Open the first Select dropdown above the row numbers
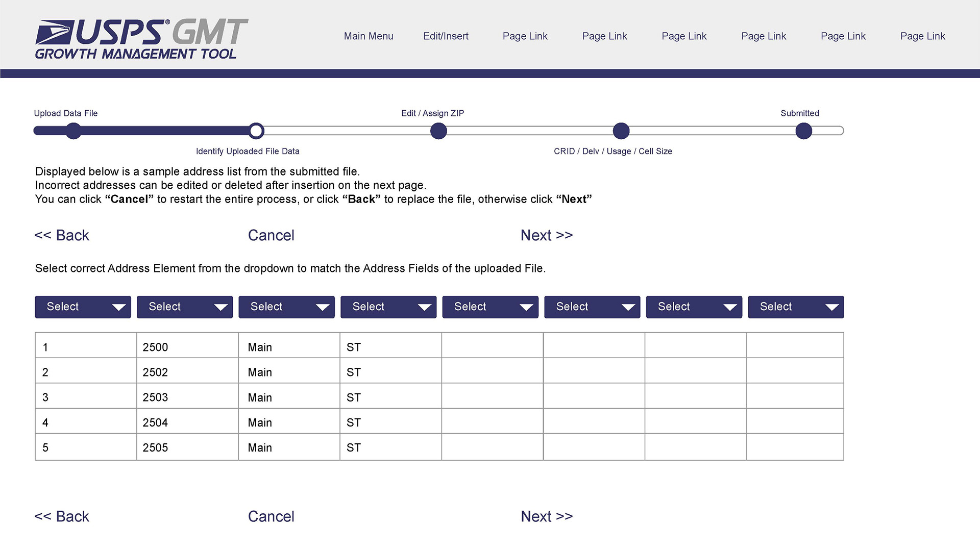 pyautogui.click(x=83, y=307)
